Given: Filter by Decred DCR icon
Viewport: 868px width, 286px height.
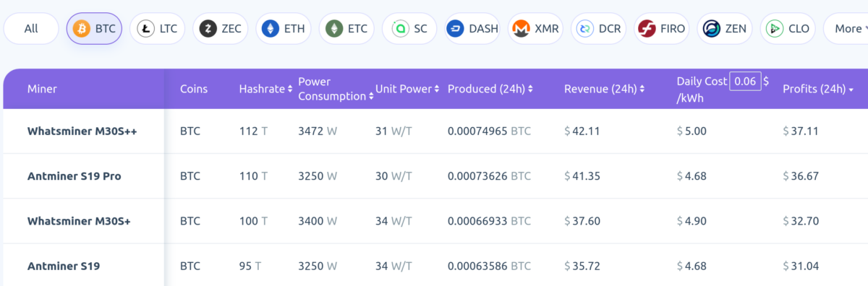Looking at the screenshot, I should point(583,29).
